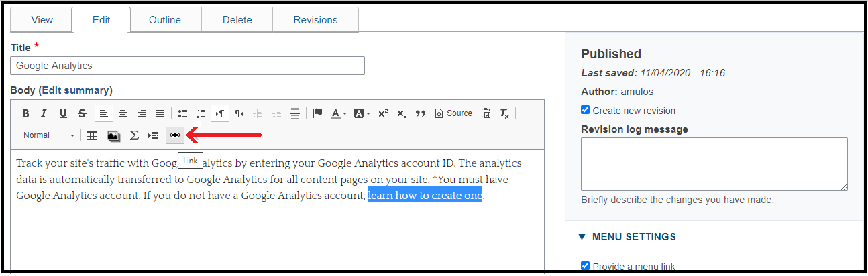
Task: Switch to the View tab
Action: [x=42, y=20]
